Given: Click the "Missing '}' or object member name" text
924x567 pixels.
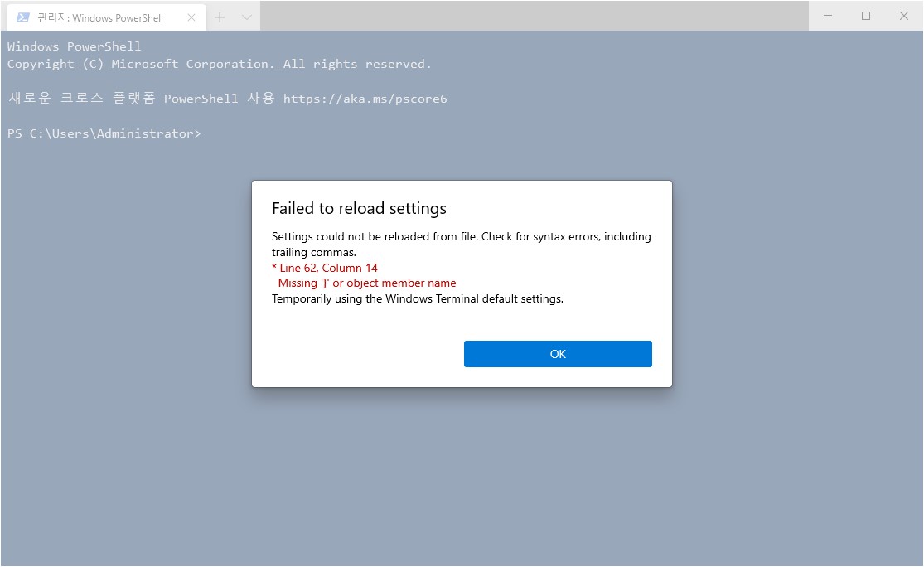Looking at the screenshot, I should 367,283.
